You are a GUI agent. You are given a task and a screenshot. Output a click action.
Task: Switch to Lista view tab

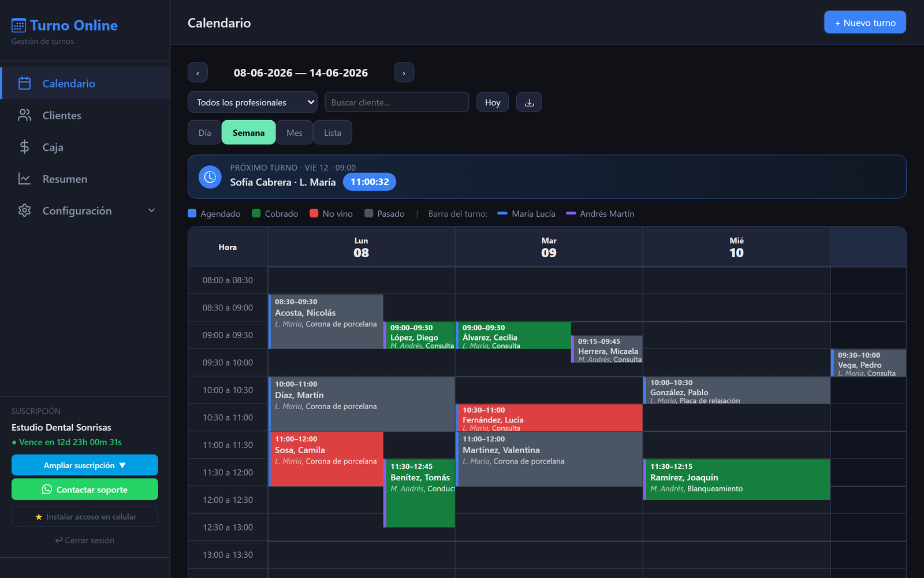coord(333,132)
